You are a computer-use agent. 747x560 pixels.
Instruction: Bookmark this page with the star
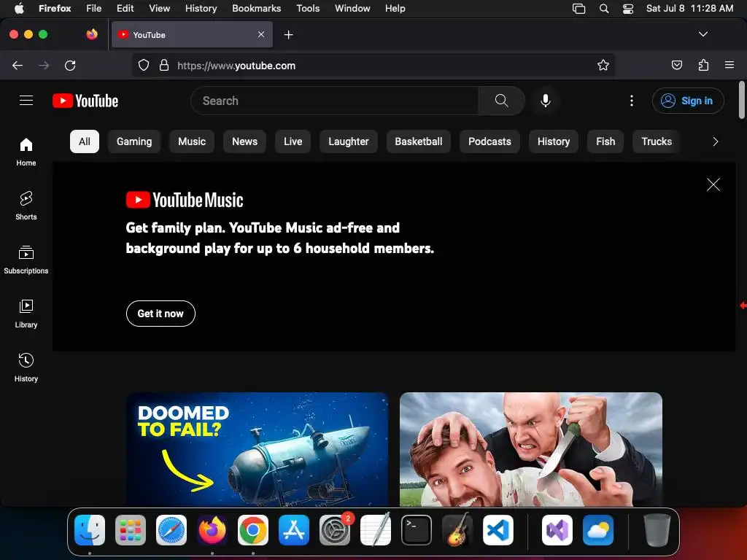[603, 65]
